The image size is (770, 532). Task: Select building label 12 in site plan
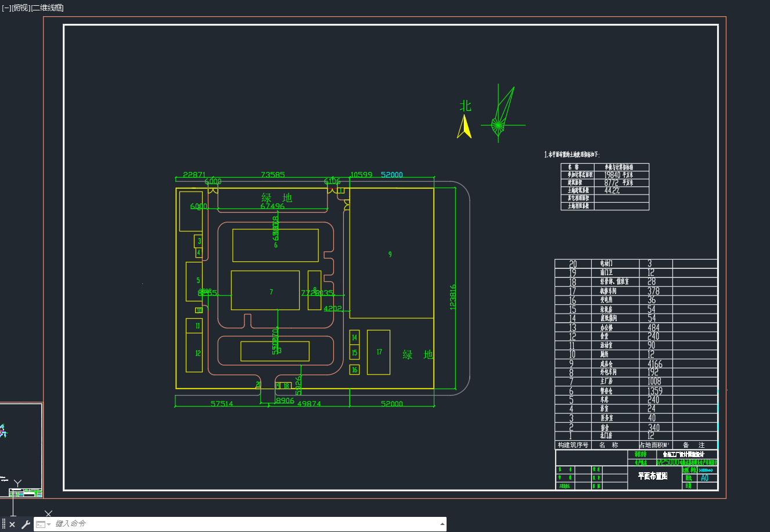[x=198, y=353]
